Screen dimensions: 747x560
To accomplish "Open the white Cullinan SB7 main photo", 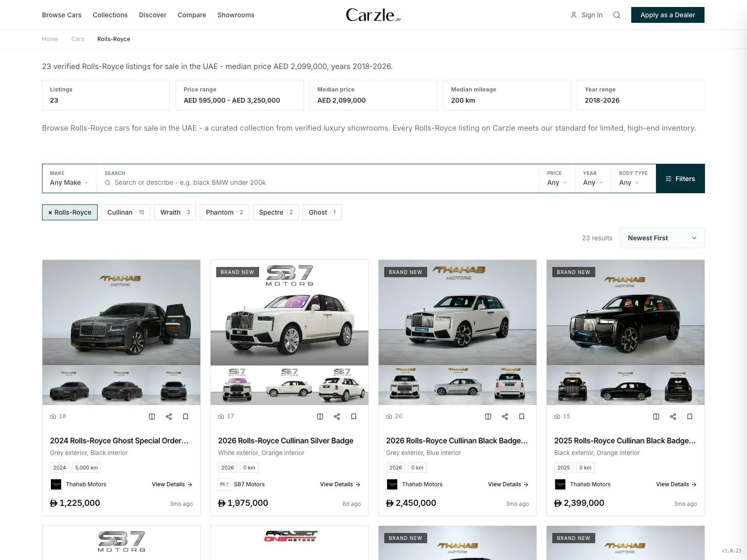I will (x=289, y=313).
